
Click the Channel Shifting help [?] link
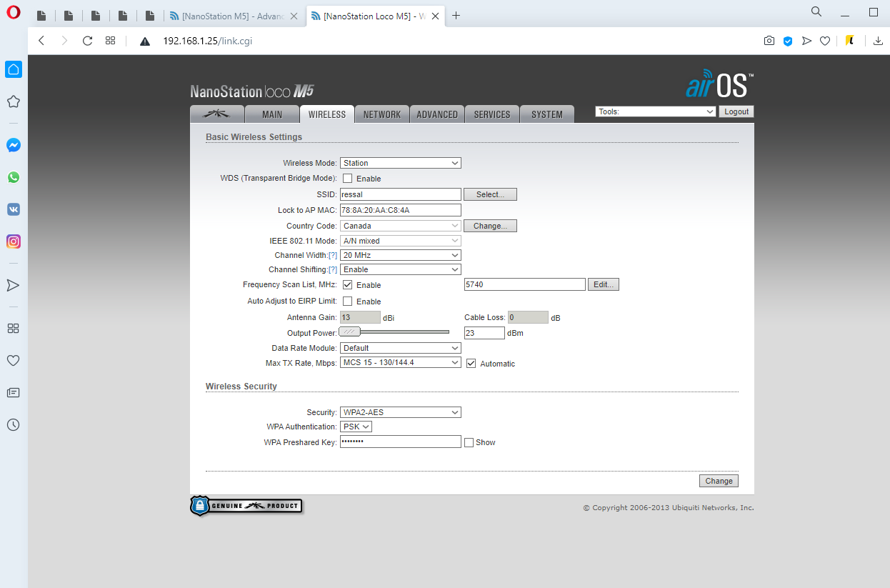[x=333, y=269]
